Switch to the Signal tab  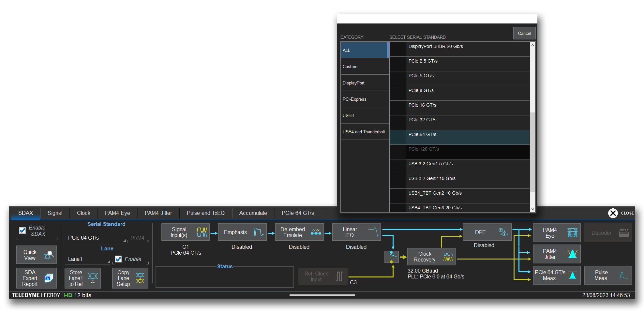(55, 213)
